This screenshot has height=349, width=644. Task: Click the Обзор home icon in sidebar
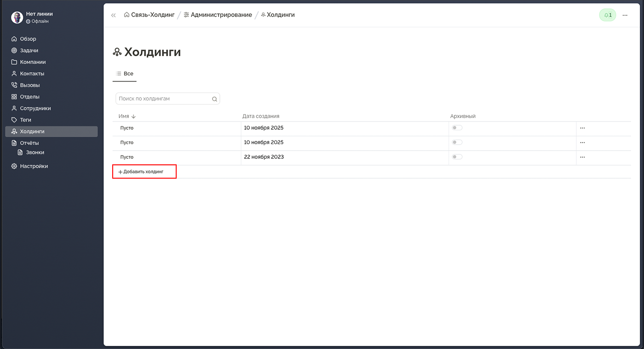point(14,39)
